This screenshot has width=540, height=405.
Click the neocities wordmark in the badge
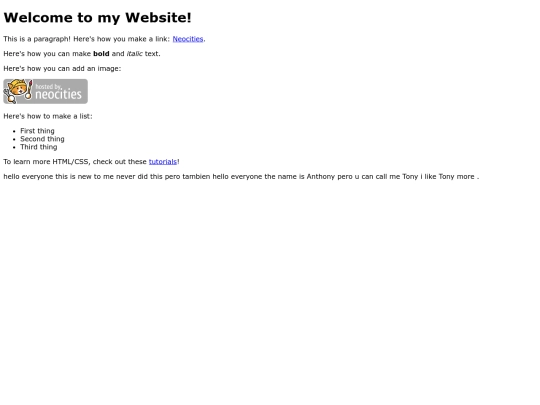(59, 94)
